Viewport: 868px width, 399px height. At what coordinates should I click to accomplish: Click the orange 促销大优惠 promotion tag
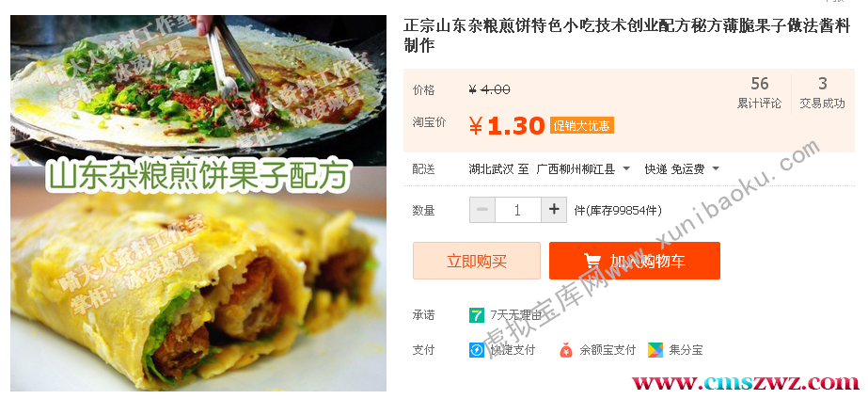pos(582,126)
